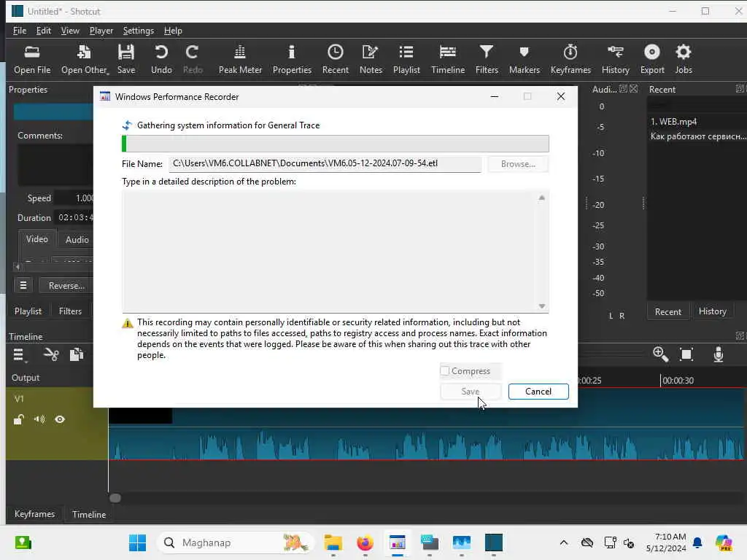Hide track V1 with eye icon
The image size is (747, 560).
point(60,419)
